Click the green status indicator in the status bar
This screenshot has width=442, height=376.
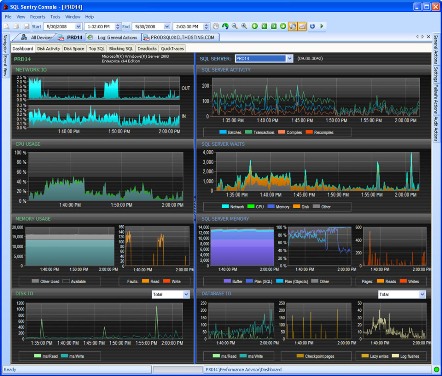click(x=436, y=369)
